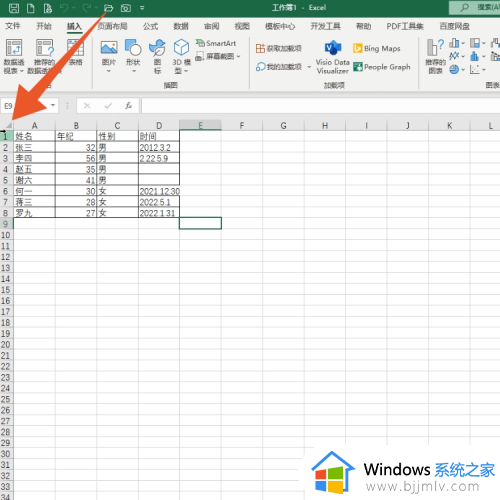Click the fx insert function icon

point(128,106)
